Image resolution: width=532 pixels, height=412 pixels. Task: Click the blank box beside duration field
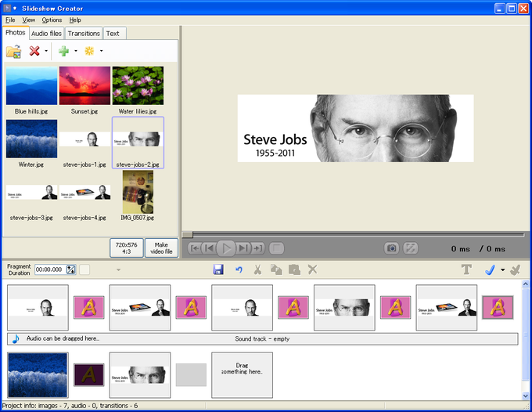point(84,269)
